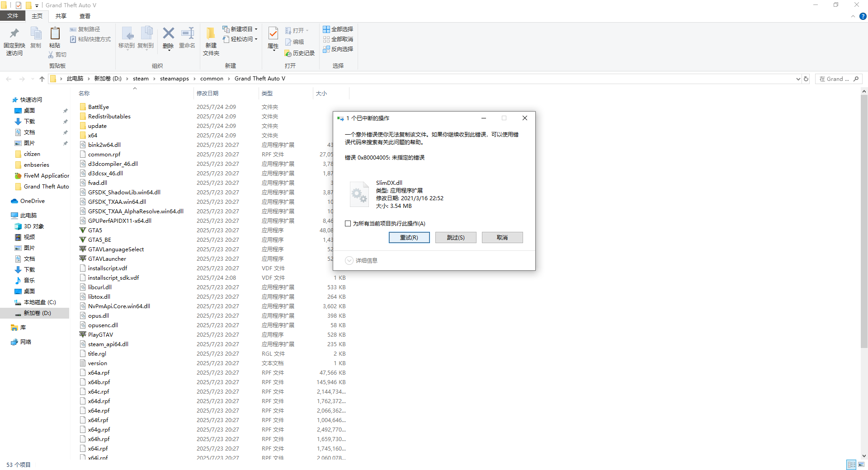The width and height of the screenshot is (868, 470).
Task: Click the Paste clipboard icon
Action: pos(55,34)
